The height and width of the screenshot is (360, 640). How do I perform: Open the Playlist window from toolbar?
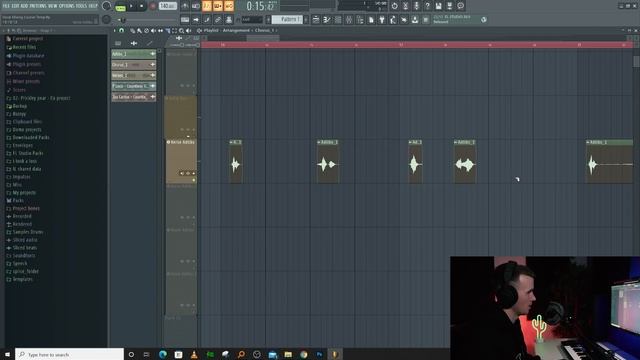(316, 20)
